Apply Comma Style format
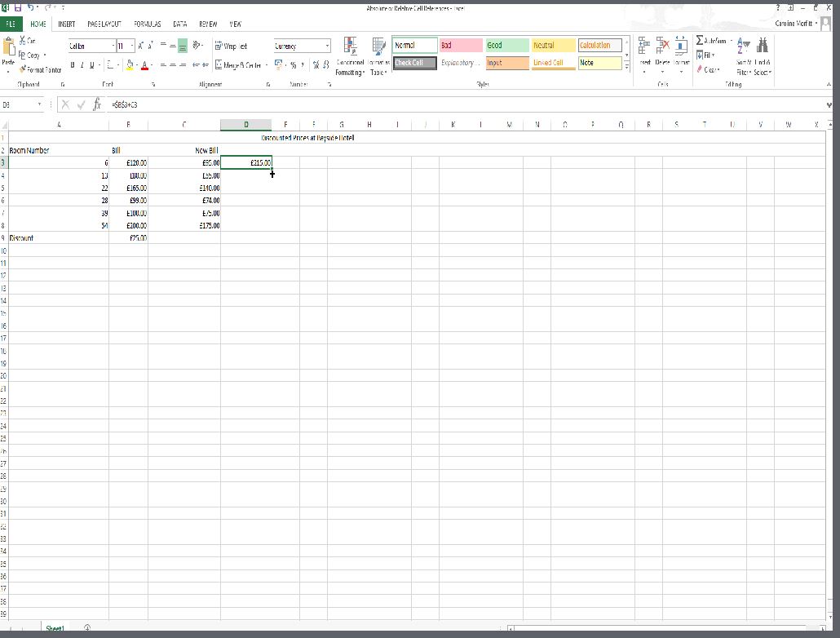Screen dimensions: 840x638 pos(303,65)
